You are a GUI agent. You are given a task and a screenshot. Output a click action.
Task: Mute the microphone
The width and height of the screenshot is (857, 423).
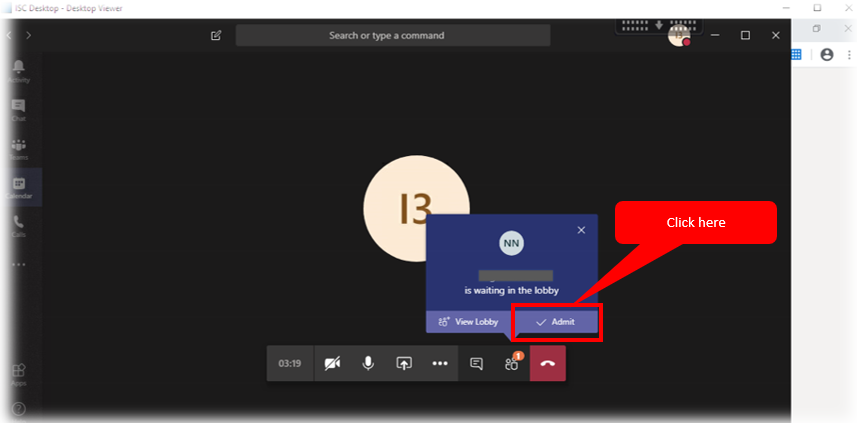tap(368, 363)
